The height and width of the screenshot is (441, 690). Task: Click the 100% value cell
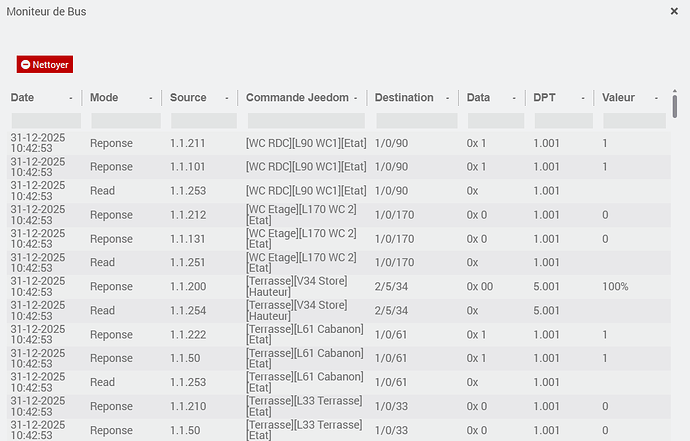[615, 287]
